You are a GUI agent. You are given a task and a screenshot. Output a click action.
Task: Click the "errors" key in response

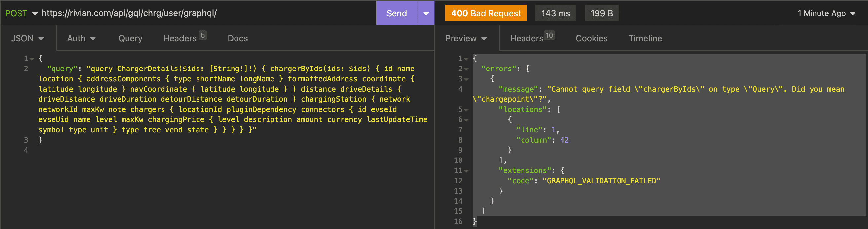point(499,69)
